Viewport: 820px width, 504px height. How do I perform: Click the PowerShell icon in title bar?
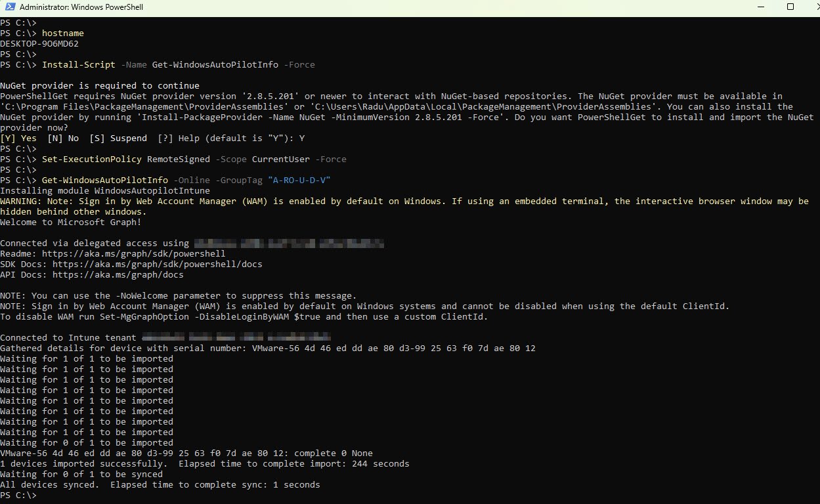point(9,7)
